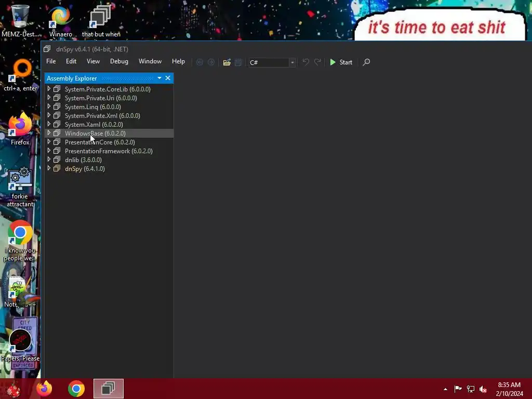532x399 pixels.
Task: Expand System.Private.CoreLib assembly node
Action: (49, 89)
